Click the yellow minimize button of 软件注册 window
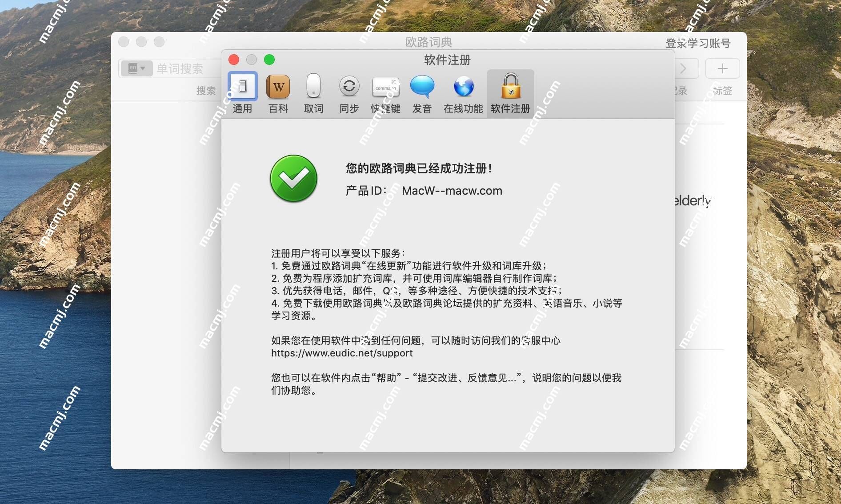 point(252,60)
